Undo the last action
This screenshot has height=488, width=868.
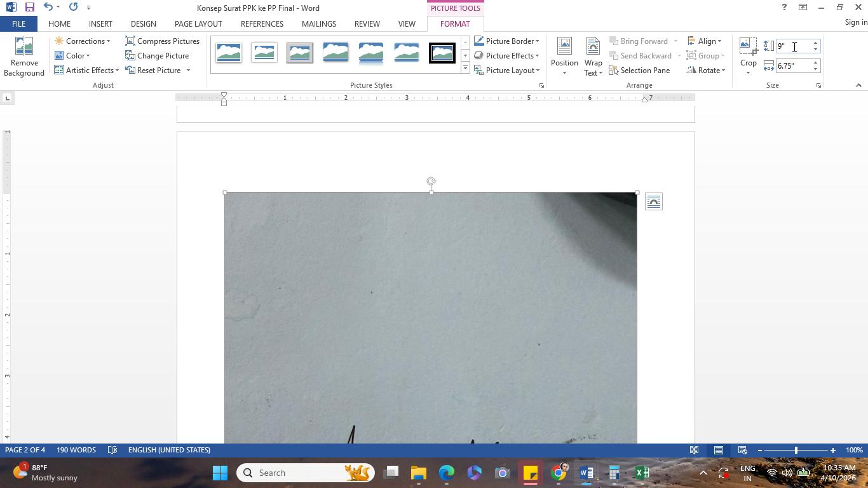point(48,8)
